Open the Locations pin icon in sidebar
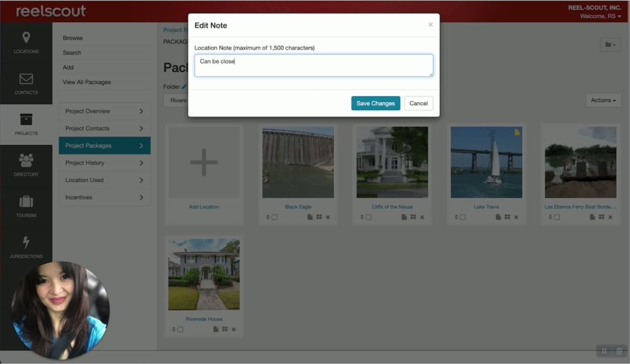 pos(26,38)
